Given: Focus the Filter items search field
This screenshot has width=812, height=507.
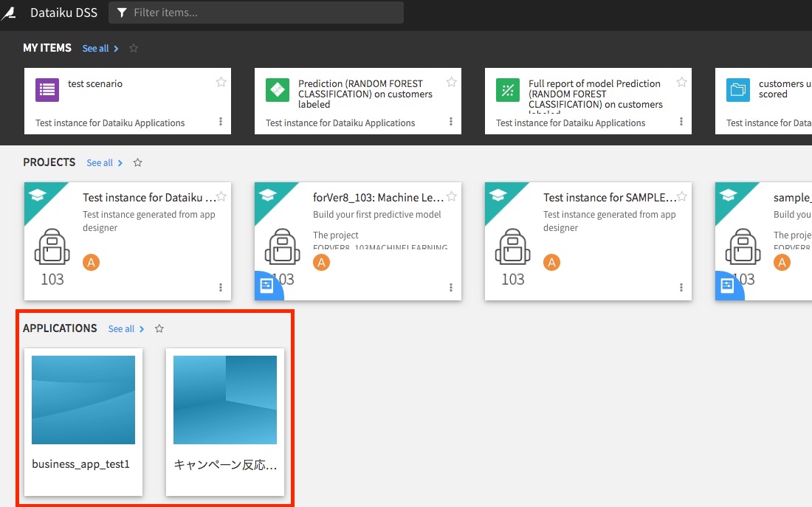Looking at the screenshot, I should [x=256, y=13].
